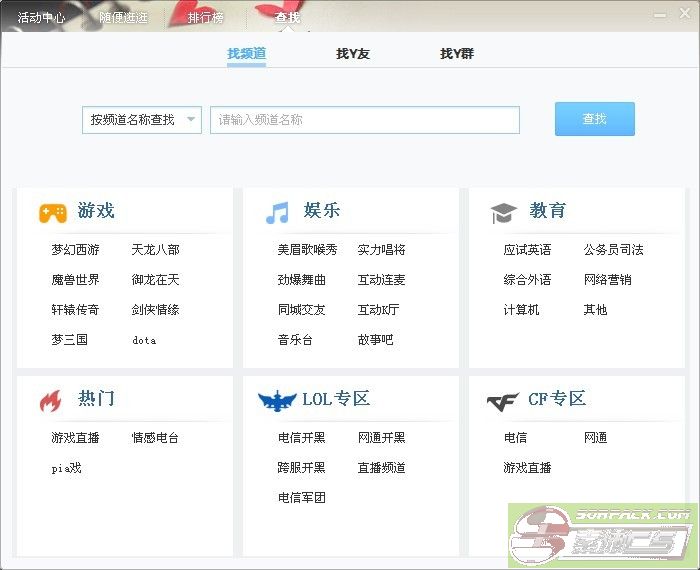Viewport: 700px width, 570px height.
Task: Click the music note icon beside 娱乐
Action: [277, 212]
